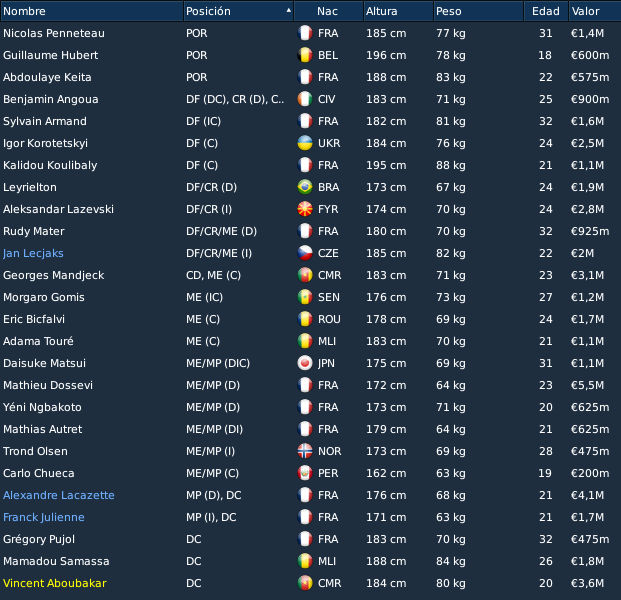Select the Benjamin Angoua name

pyautogui.click(x=51, y=99)
